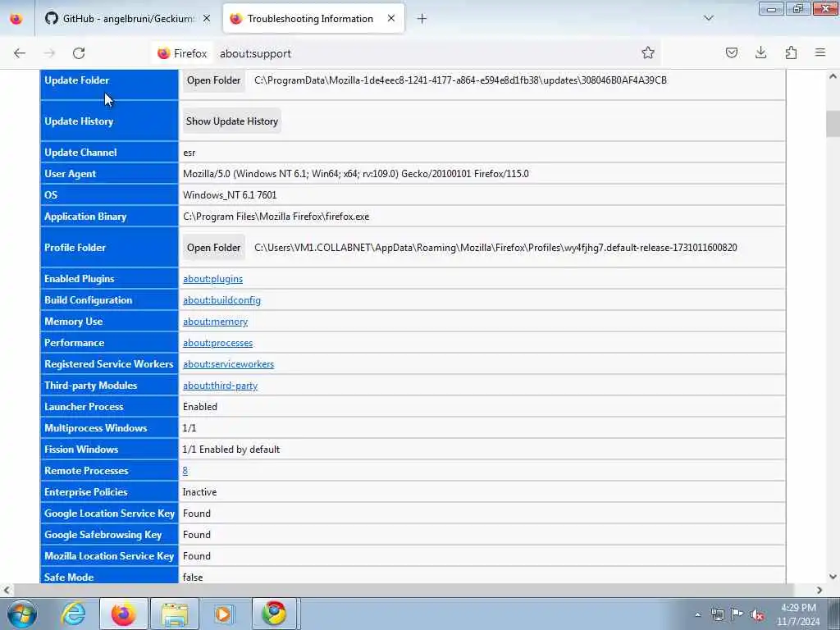The height and width of the screenshot is (630, 840).
Task: Click the Update Channel row header
Action: click(109, 152)
